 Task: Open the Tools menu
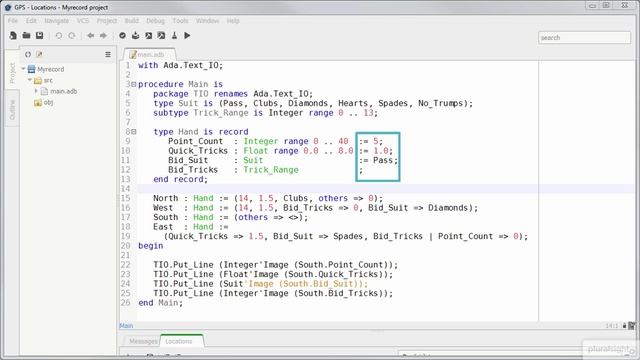[x=180, y=20]
